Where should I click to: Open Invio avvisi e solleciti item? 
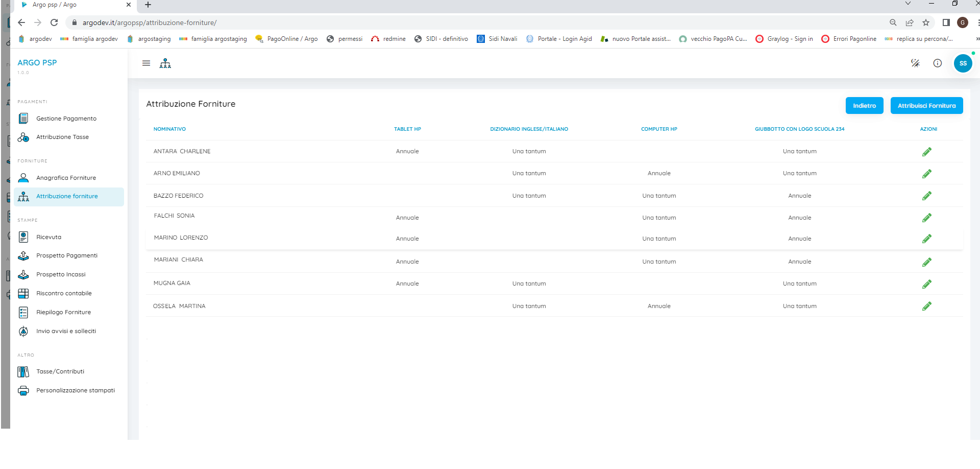coord(69,331)
